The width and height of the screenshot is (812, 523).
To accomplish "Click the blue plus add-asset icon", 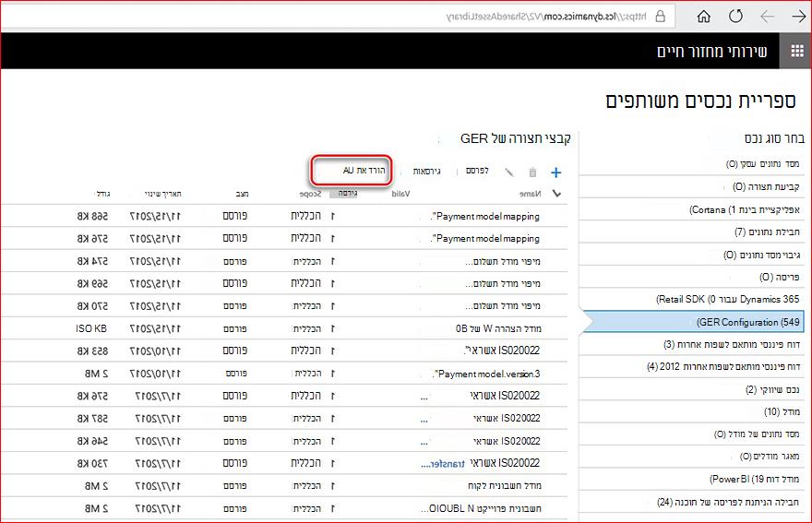I will 555,172.
